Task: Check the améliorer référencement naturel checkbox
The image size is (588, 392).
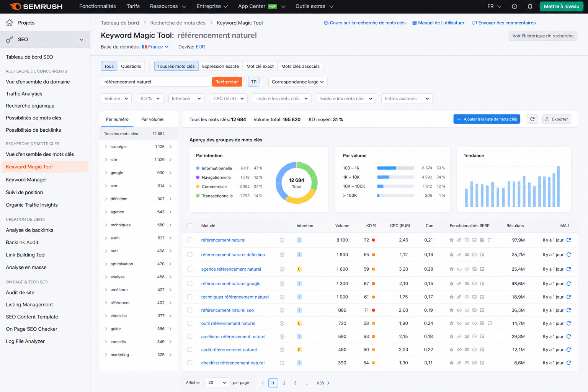Action: point(190,336)
